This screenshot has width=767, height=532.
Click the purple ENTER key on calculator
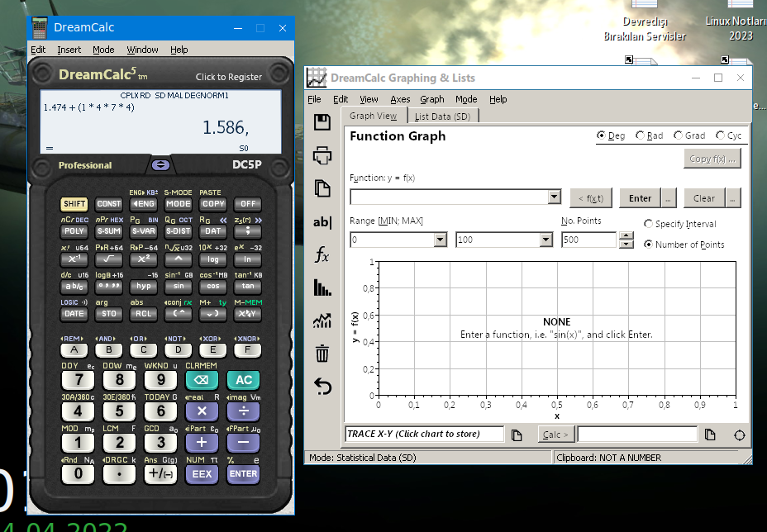243,474
